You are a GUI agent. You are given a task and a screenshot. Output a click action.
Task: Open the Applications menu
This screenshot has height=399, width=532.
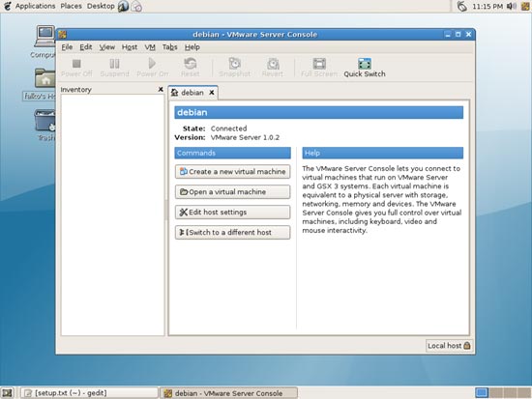pyautogui.click(x=35, y=6)
